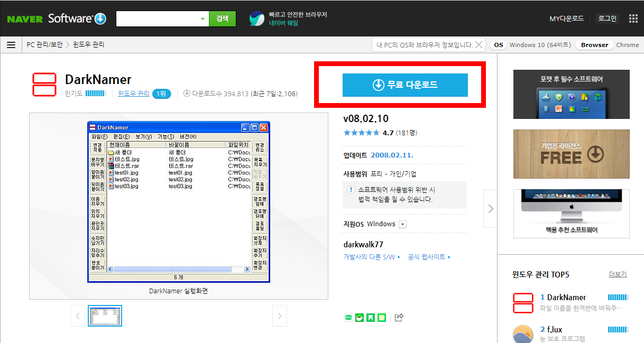Open the 네이버 웨일 link
This screenshot has height=343, width=644.
pos(283,23)
